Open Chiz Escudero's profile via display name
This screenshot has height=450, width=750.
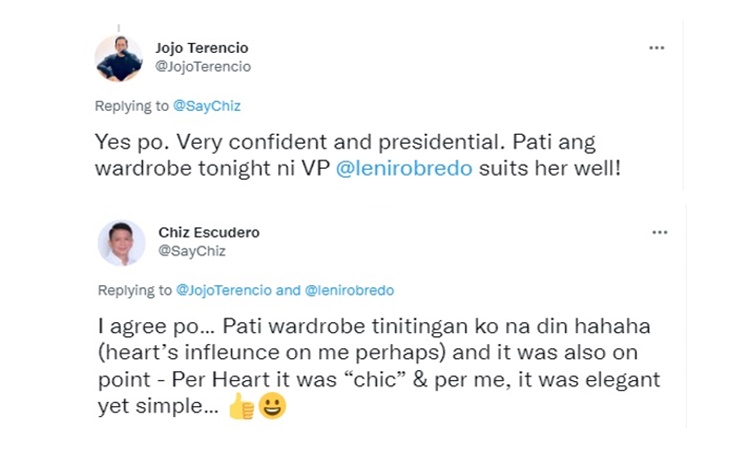(209, 232)
